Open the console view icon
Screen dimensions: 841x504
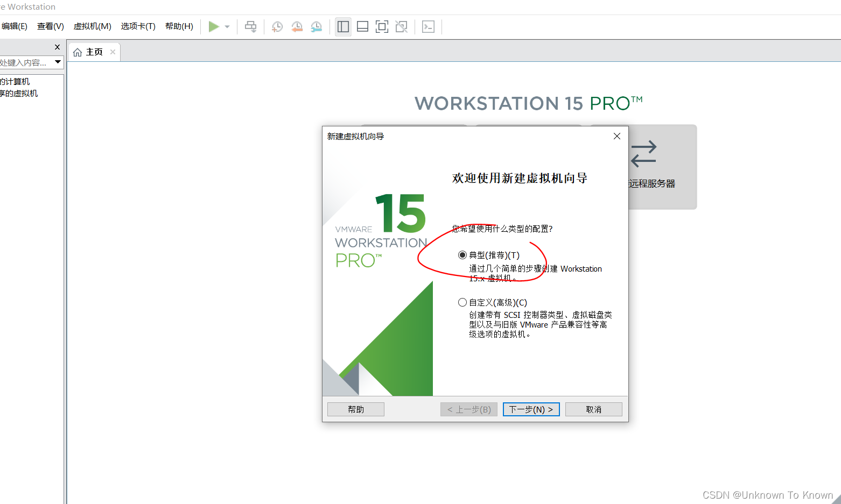tap(428, 26)
